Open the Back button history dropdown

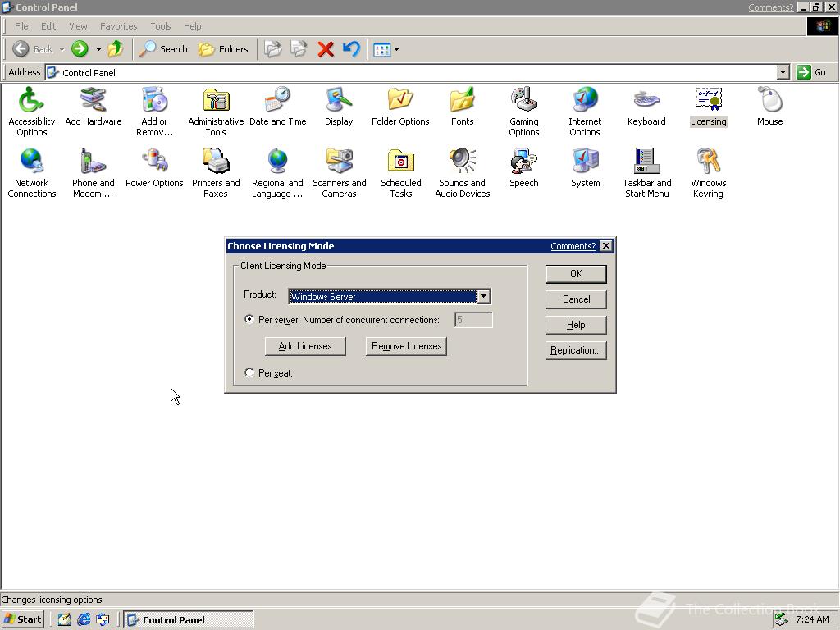62,49
